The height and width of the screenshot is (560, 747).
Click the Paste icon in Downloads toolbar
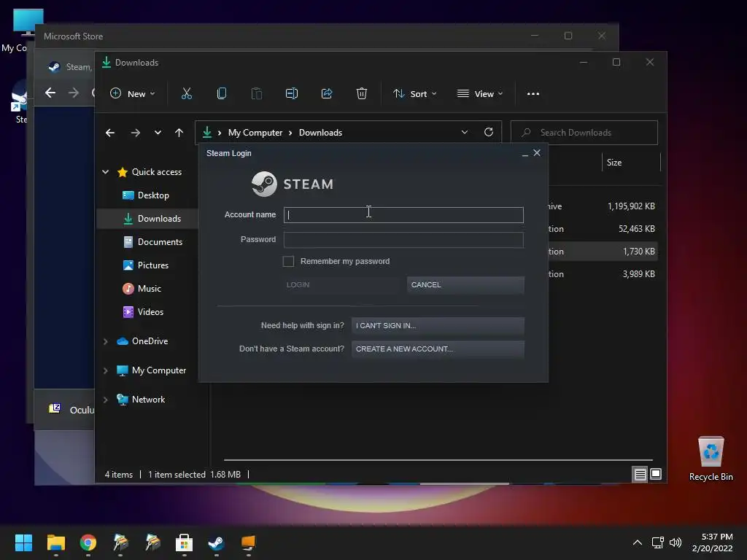[x=256, y=94]
